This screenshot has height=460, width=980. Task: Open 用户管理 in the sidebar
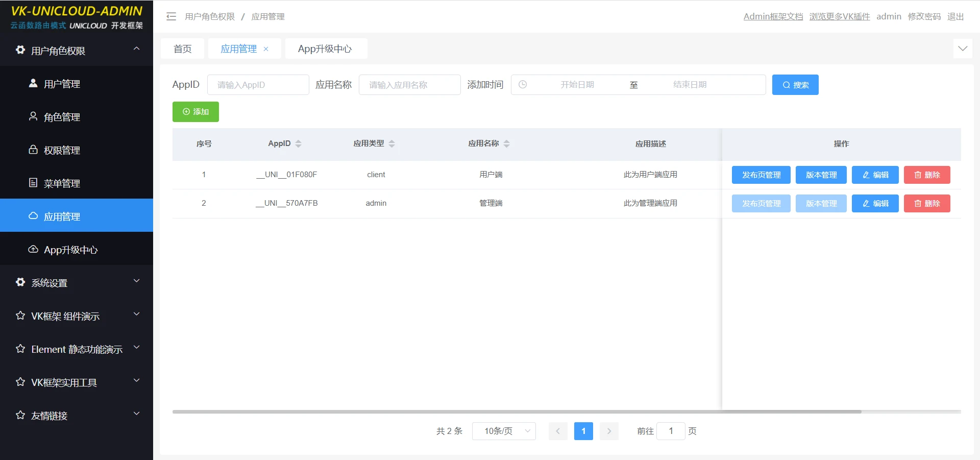(x=62, y=84)
